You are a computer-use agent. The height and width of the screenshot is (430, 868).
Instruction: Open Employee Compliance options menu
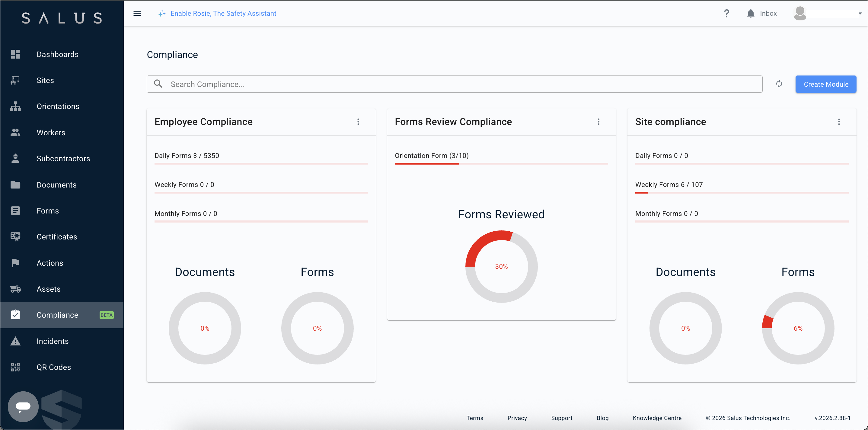pyautogui.click(x=358, y=122)
